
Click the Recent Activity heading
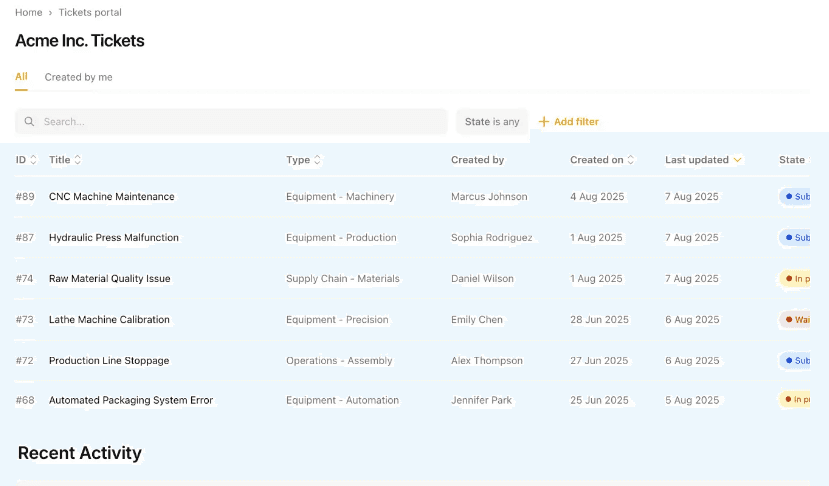pyautogui.click(x=80, y=453)
